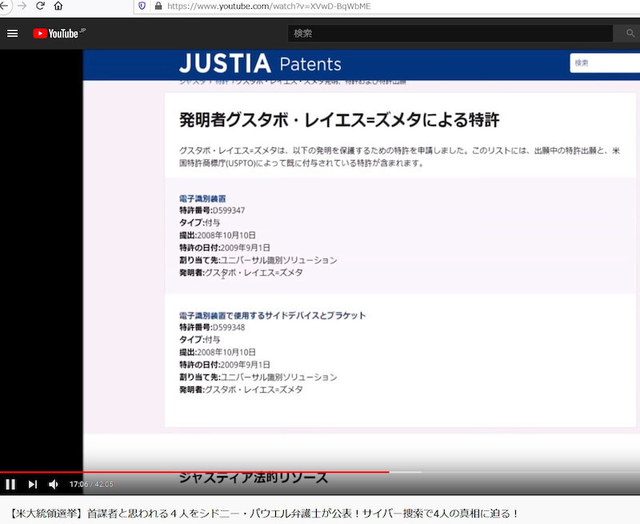Click the JUSTIA Patents logo in video
This screenshot has height=524, width=640.
click(x=260, y=64)
